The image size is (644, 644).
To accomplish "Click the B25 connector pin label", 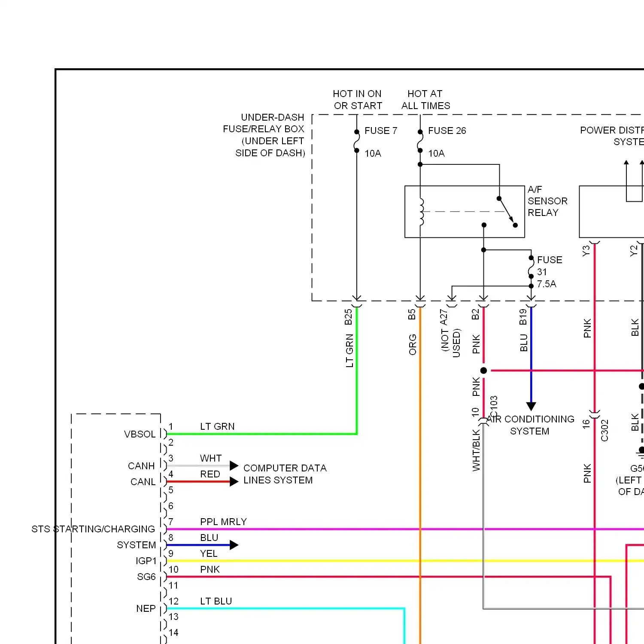I will [348, 317].
